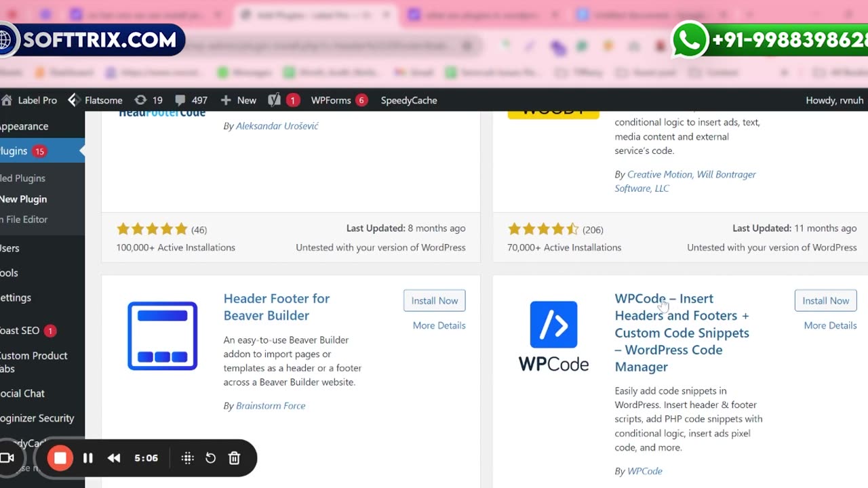Select 'Last Updated: 11 months ago' text
This screenshot has height=488, width=868.
tap(794, 228)
